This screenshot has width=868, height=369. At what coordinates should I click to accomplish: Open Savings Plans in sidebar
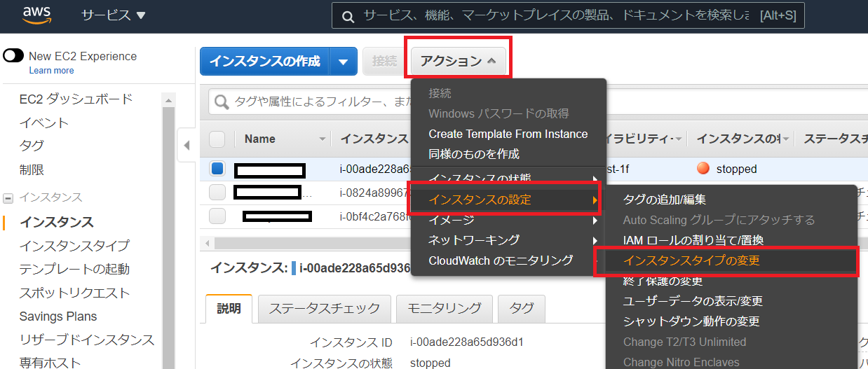(x=58, y=316)
